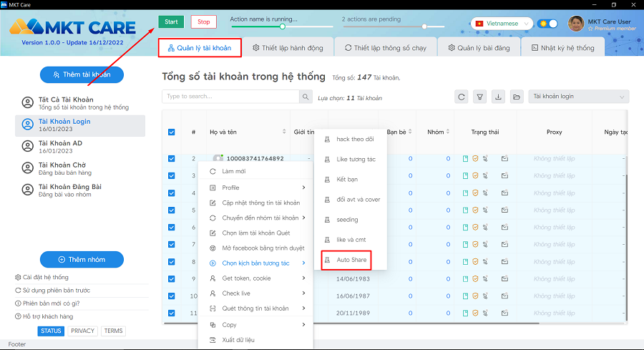Click the Tài Khoản AD person icon
Image resolution: width=644 pixels, height=350 pixels.
[27, 146]
